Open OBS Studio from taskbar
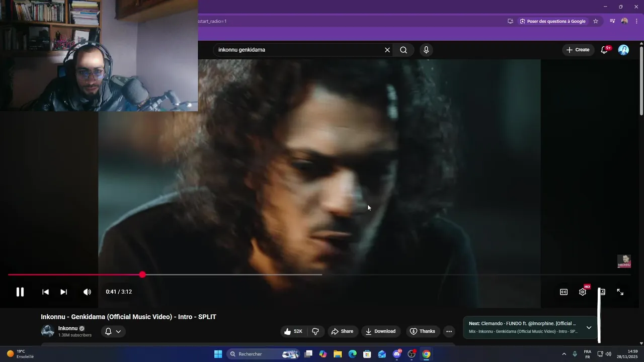644x362 pixels. click(412, 354)
